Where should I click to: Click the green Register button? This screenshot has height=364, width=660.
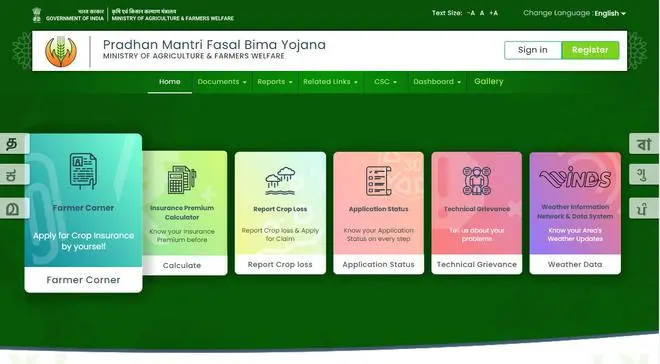[590, 50]
